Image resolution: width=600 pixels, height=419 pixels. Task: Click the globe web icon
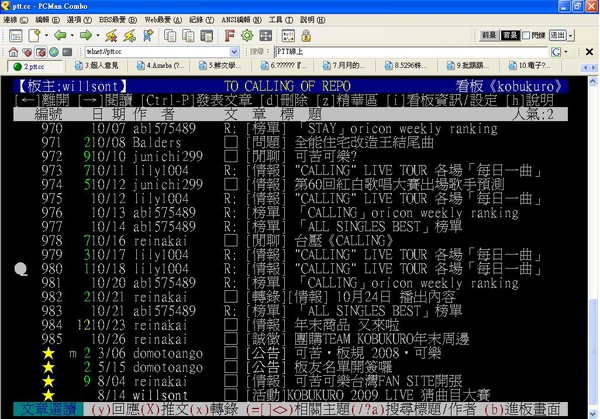(54, 52)
